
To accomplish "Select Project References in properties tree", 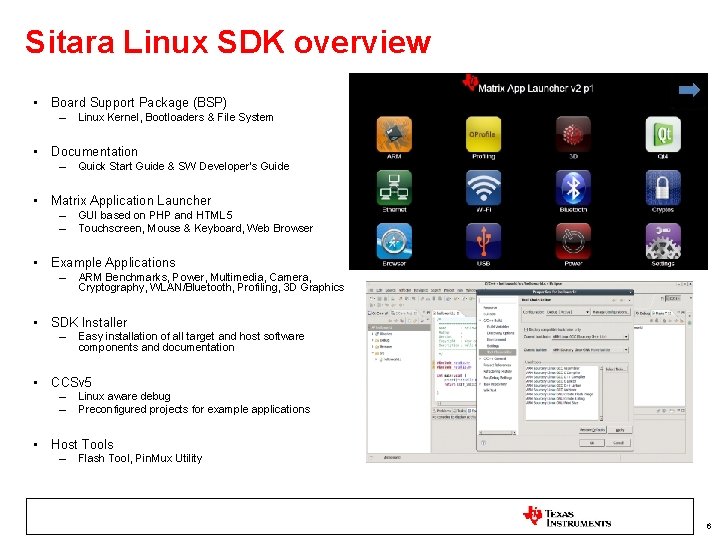I will pos(497,365).
